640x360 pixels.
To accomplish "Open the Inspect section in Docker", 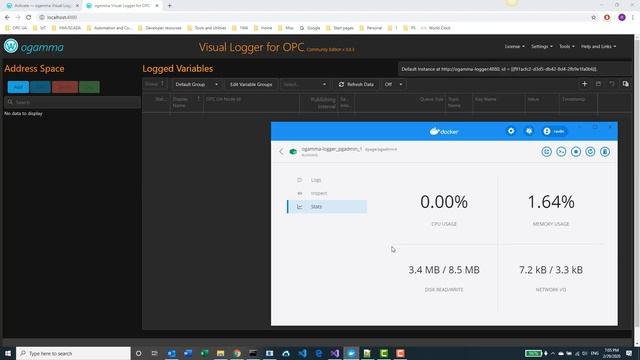I will tap(327, 193).
